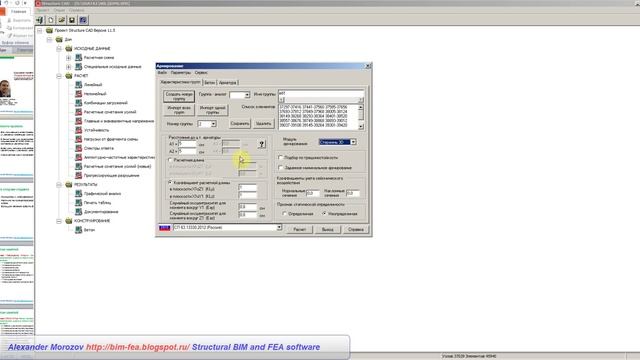Screen dimensions: 640x360
Task: Switch to the Арматура tab
Action: click(x=228, y=82)
